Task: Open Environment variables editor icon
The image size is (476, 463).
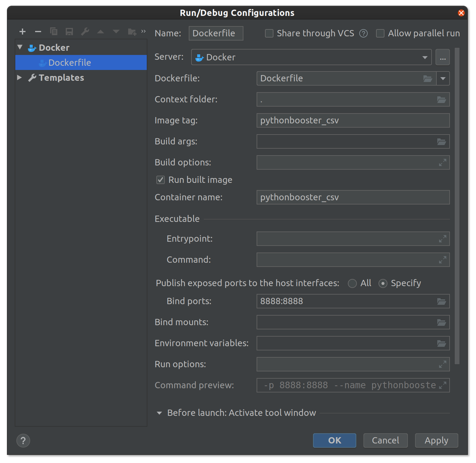Action: coord(441,343)
